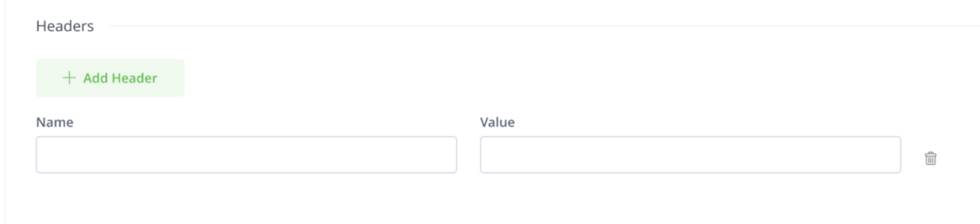The height and width of the screenshot is (224, 980).
Task: Place cursor in header Name box
Action: pos(246,155)
